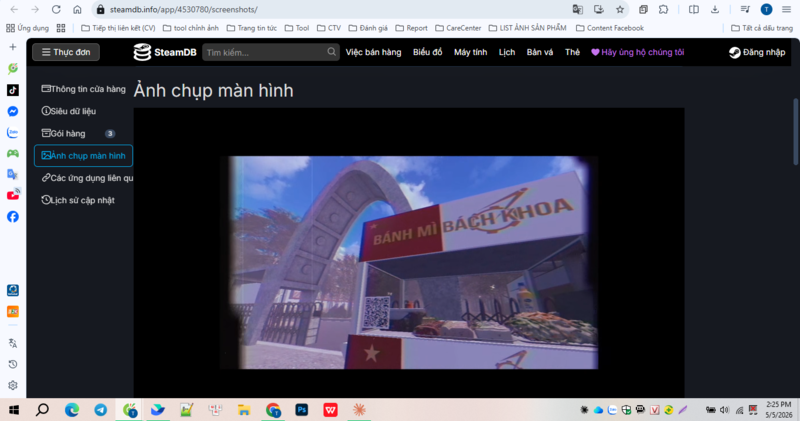The width and height of the screenshot is (800, 421).
Task: Open the Tất cả dấu trang folder
Action: (x=762, y=28)
